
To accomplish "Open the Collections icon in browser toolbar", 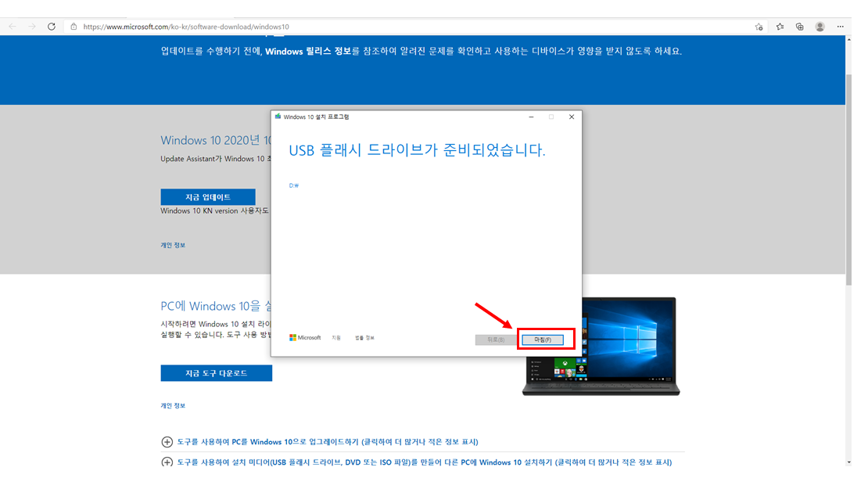I will pyautogui.click(x=799, y=27).
